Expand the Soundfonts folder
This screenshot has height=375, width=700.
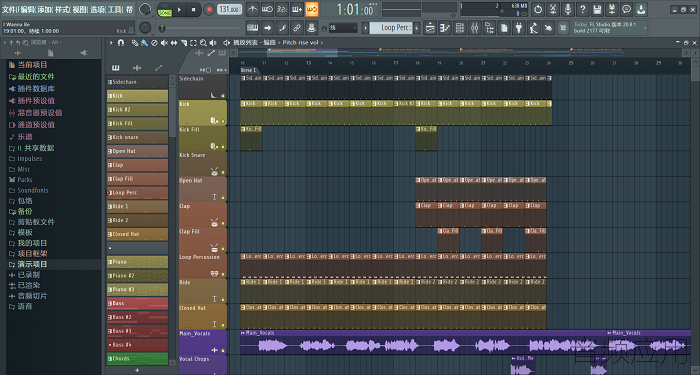tap(29, 190)
